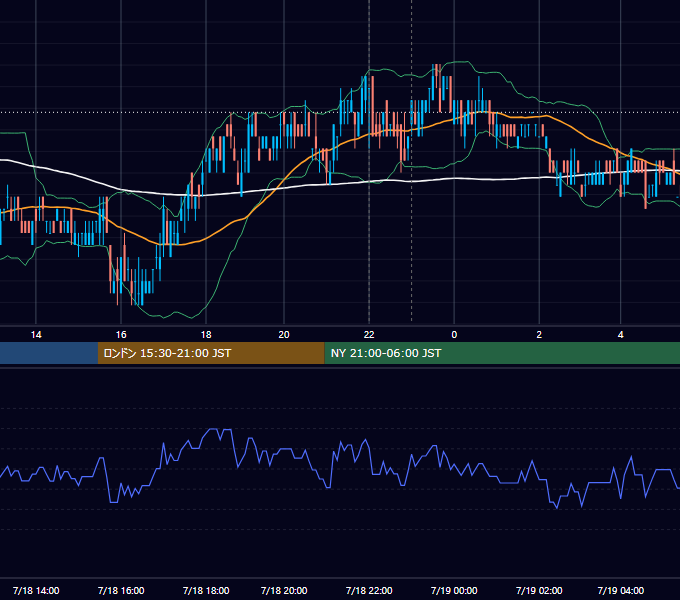Screen dimensions: 680x600
Task: Click the NY 21:00-06:00 JST session bar
Action: click(x=502, y=353)
